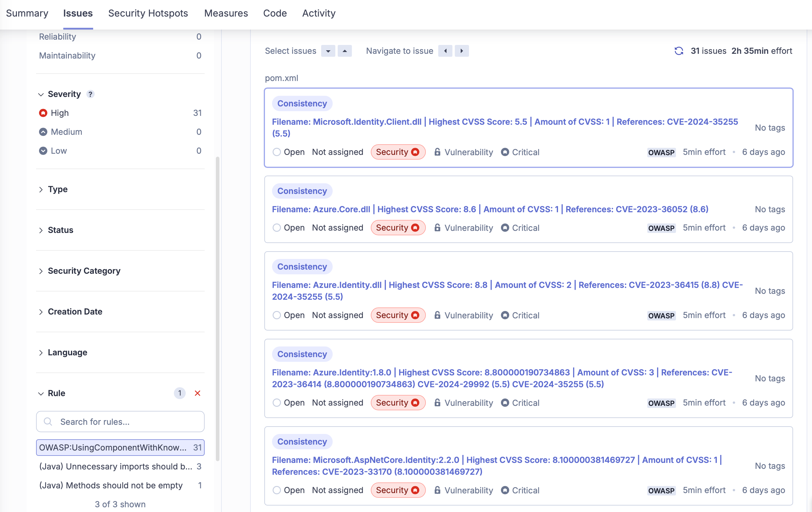Expand the Type filter section
The width and height of the screenshot is (812, 512).
[x=58, y=189]
